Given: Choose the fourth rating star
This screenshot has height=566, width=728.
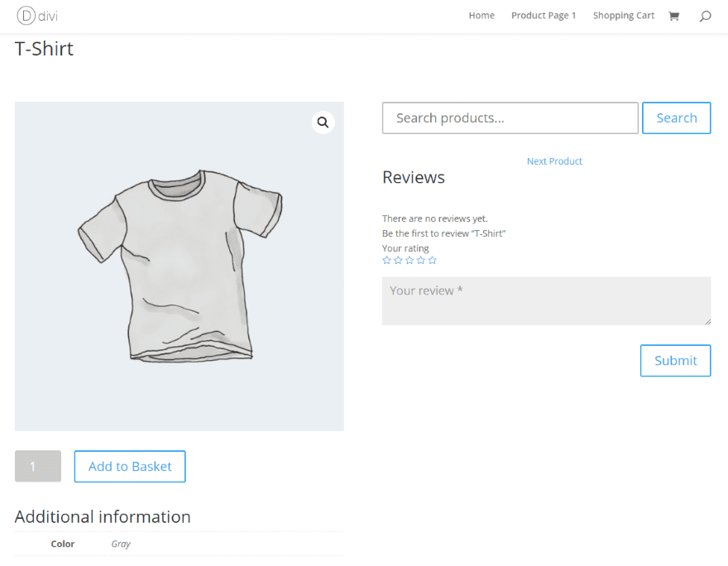Looking at the screenshot, I should tap(421, 261).
